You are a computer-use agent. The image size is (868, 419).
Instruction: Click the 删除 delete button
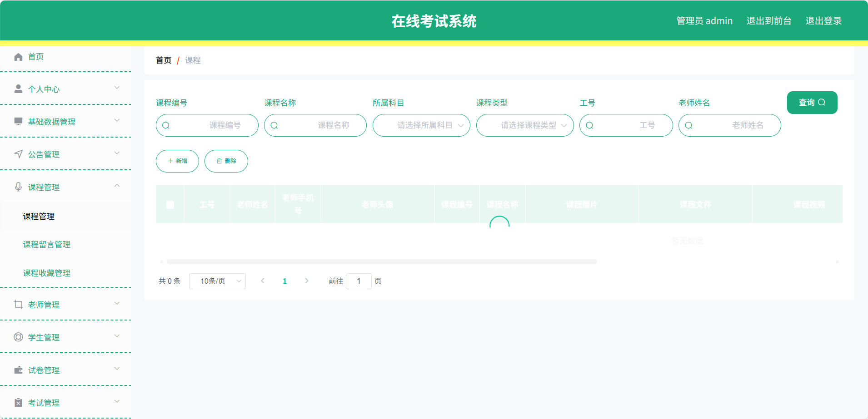click(226, 161)
